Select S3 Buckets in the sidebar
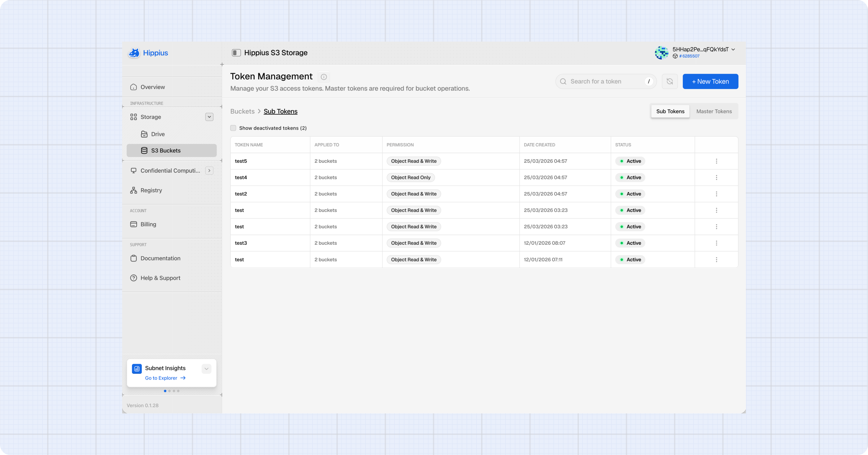 tap(172, 151)
